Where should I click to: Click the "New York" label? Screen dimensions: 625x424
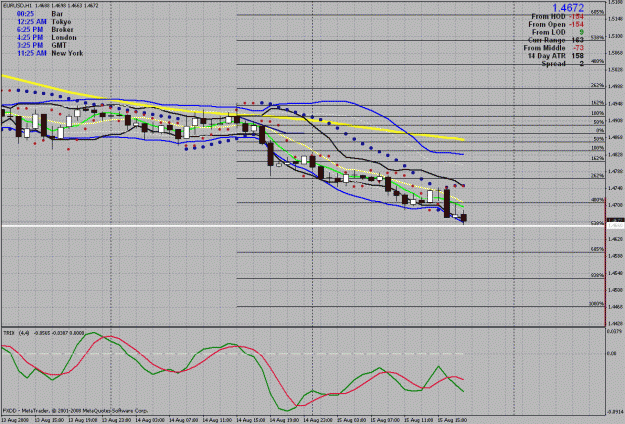67,53
